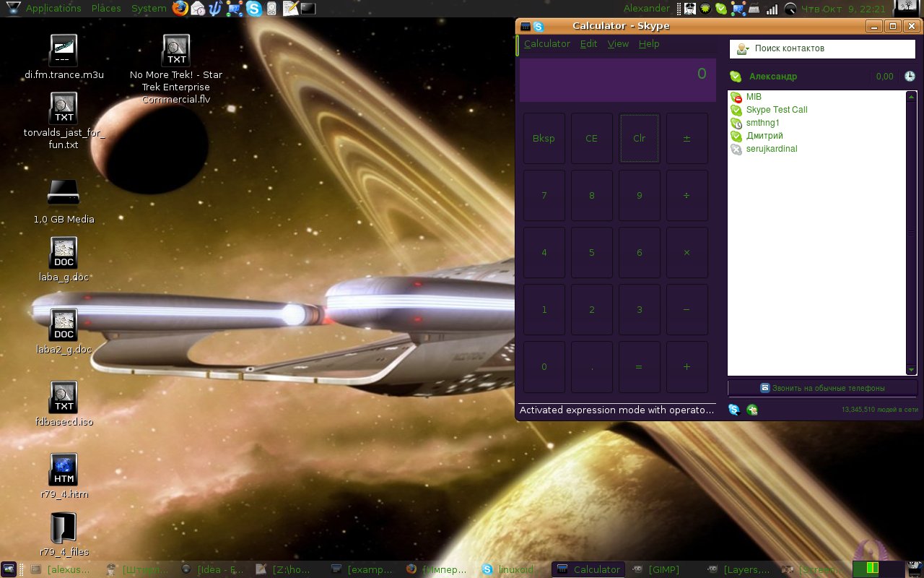The height and width of the screenshot is (578, 924).
Task: Click the r79_4.htm desktop file icon
Action: pyautogui.click(x=64, y=470)
